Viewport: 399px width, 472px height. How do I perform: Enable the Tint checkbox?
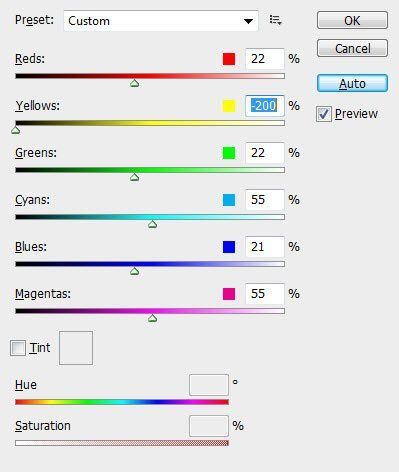point(18,348)
